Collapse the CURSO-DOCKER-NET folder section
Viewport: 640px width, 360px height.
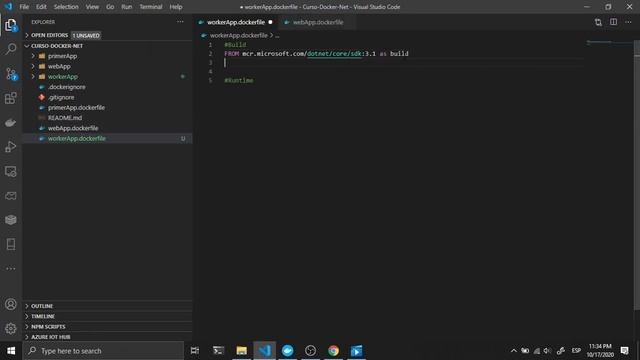click(x=57, y=46)
